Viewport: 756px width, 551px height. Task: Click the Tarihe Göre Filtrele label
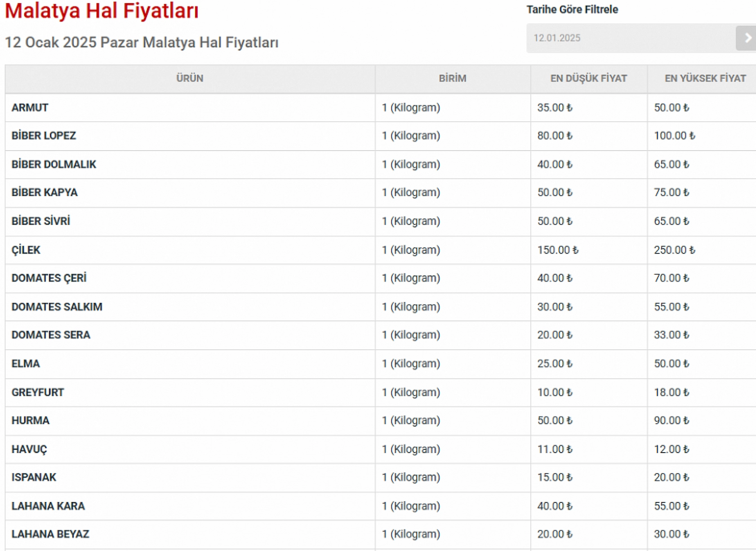pyautogui.click(x=572, y=9)
